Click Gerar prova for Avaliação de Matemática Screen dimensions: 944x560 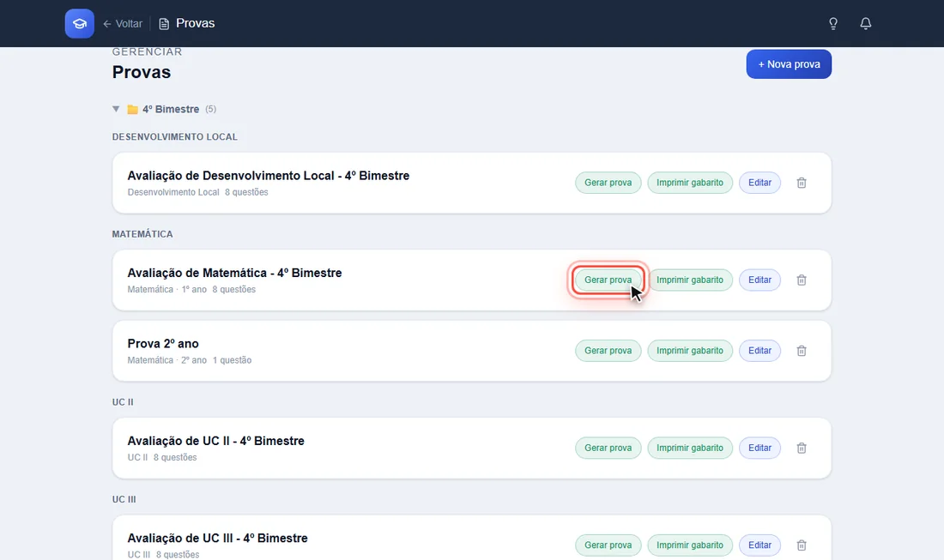[x=608, y=280]
